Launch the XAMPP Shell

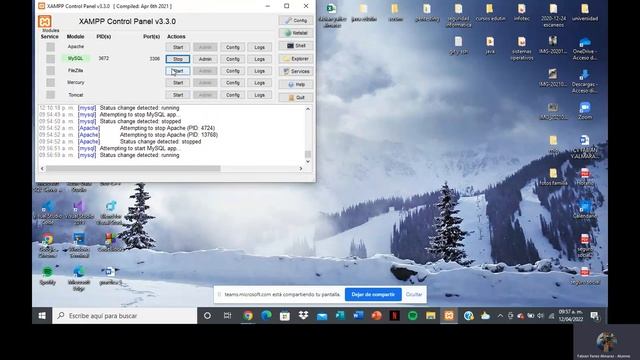tap(296, 46)
